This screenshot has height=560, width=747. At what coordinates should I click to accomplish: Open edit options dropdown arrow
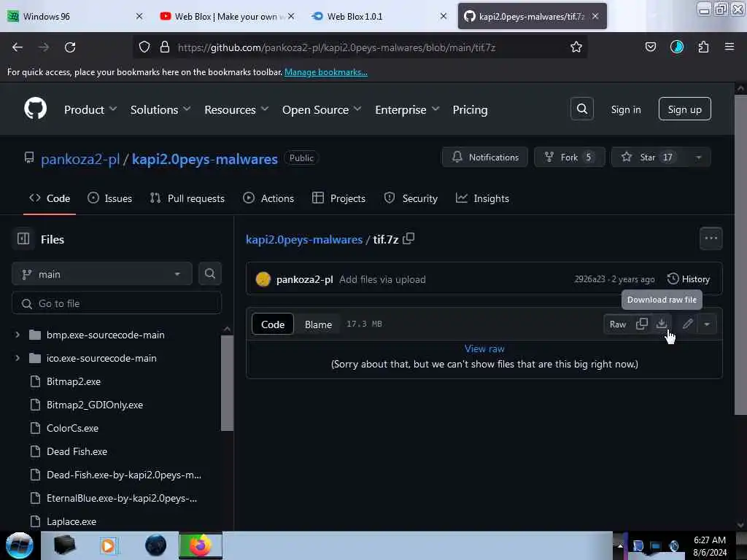pos(707,324)
